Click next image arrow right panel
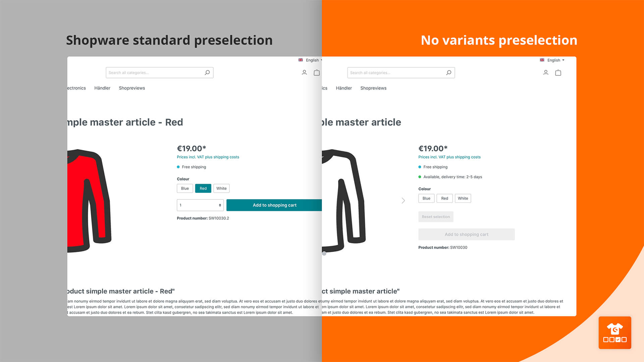Image resolution: width=644 pixels, height=362 pixels. (403, 201)
